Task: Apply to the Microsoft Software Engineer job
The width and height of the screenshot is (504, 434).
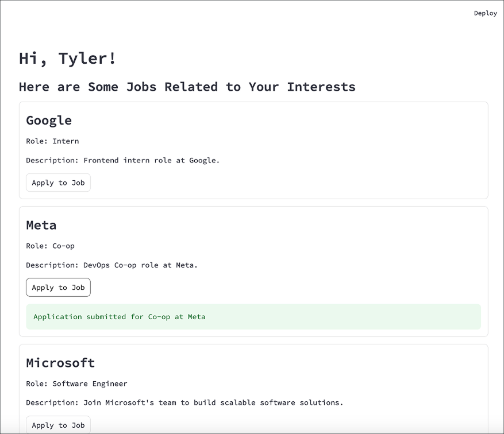Action: (x=58, y=425)
